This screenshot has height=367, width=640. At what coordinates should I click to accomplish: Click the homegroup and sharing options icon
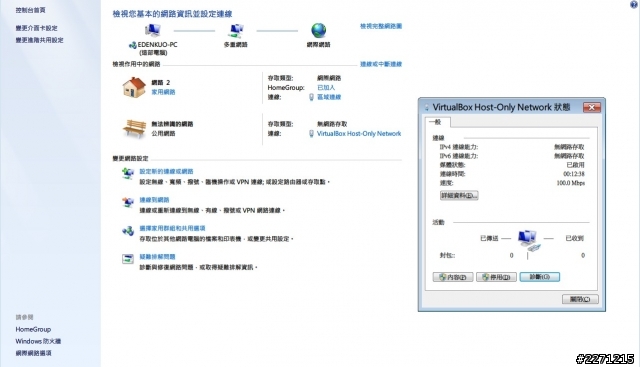(128, 231)
